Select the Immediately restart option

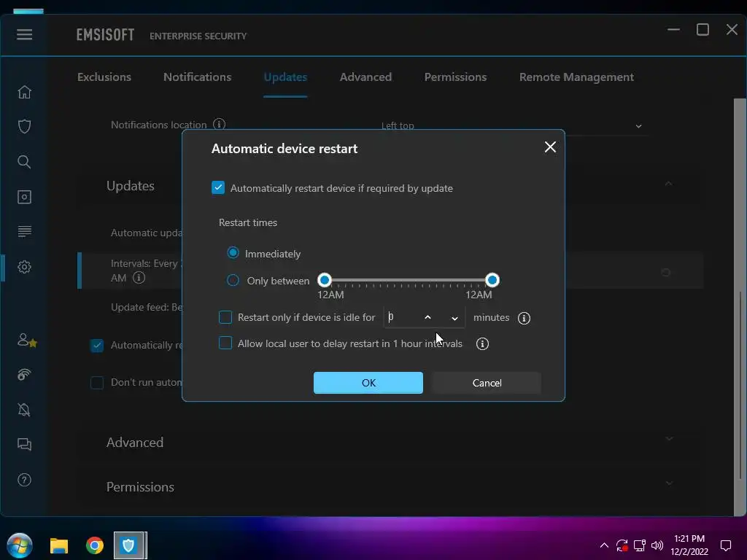[x=233, y=253]
